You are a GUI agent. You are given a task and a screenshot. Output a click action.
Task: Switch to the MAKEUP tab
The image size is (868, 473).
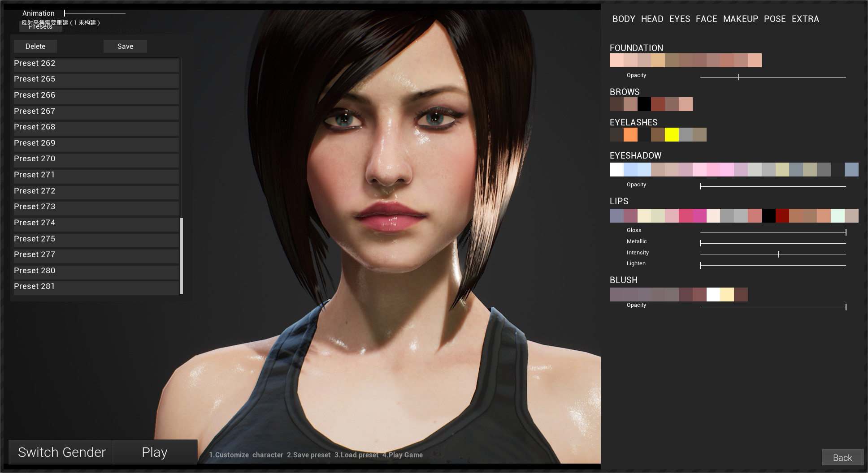(x=741, y=19)
